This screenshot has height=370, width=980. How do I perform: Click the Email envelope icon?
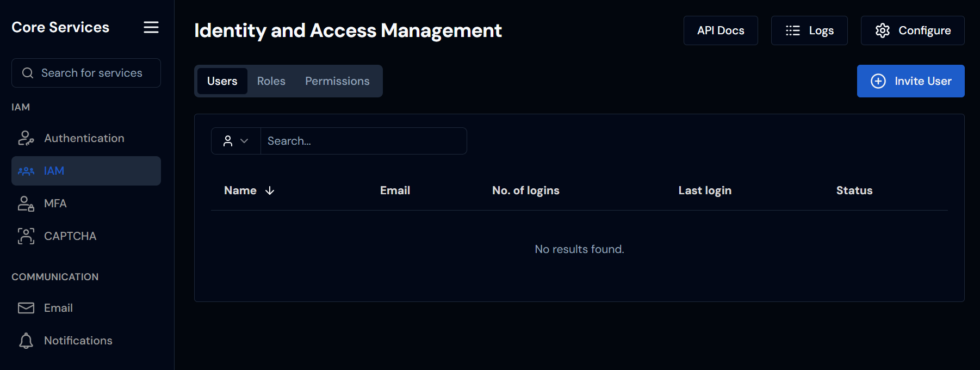(26, 307)
